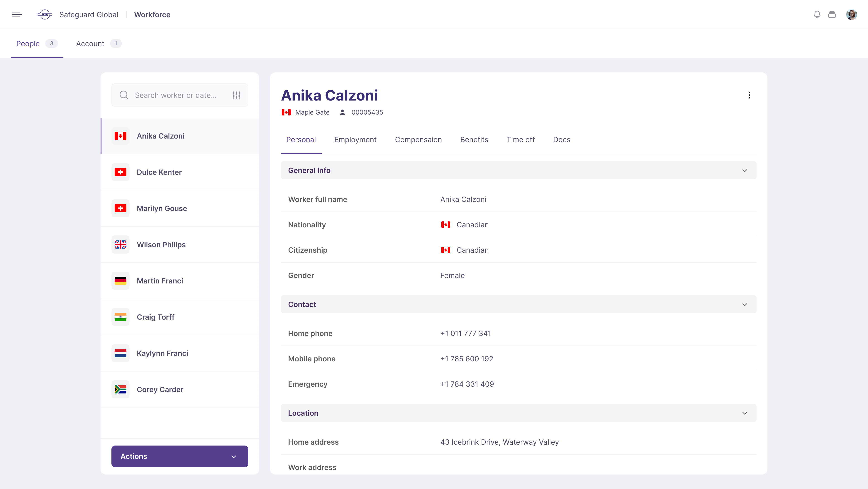Select Wilson Philips from worker list
Screen dimensions: 868x489
[x=161, y=245]
